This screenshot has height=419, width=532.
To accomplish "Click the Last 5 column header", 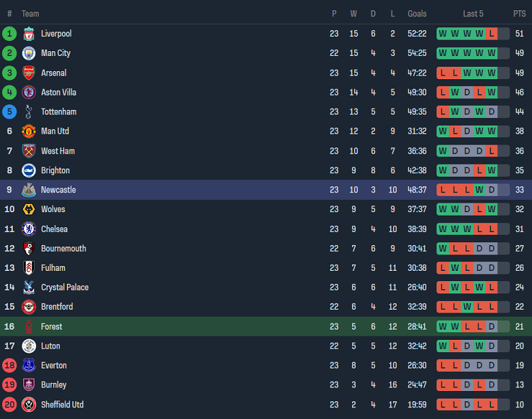I will coord(473,14).
